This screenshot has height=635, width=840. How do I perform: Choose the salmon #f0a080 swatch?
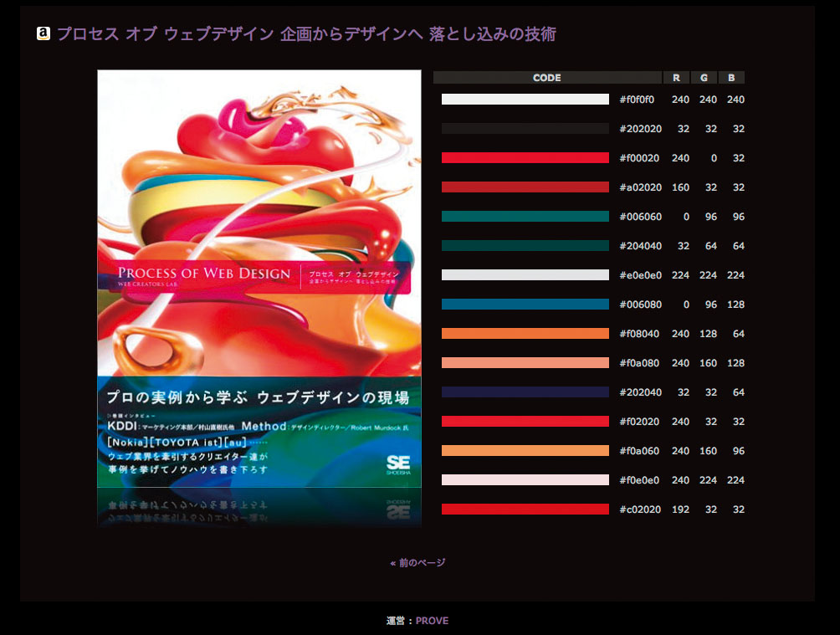pos(525,362)
